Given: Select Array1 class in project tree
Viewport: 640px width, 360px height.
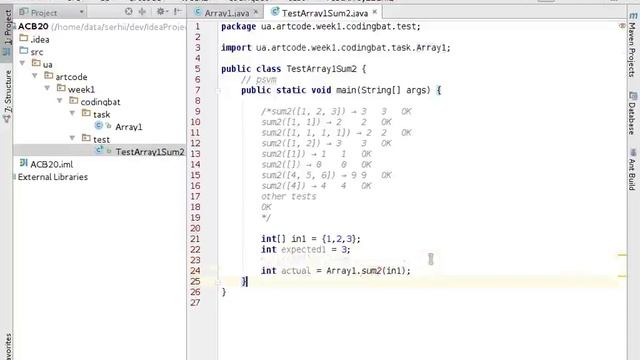Looking at the screenshot, I should 129,127.
